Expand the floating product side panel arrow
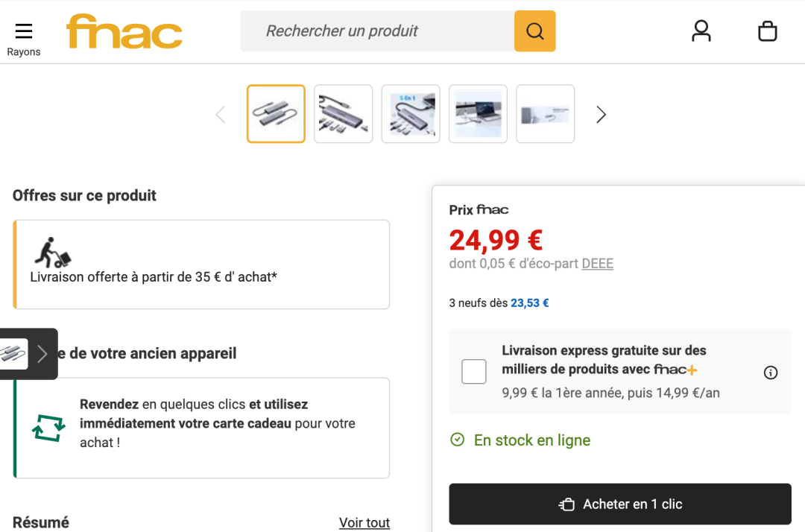This screenshot has width=805, height=532. coord(42,354)
